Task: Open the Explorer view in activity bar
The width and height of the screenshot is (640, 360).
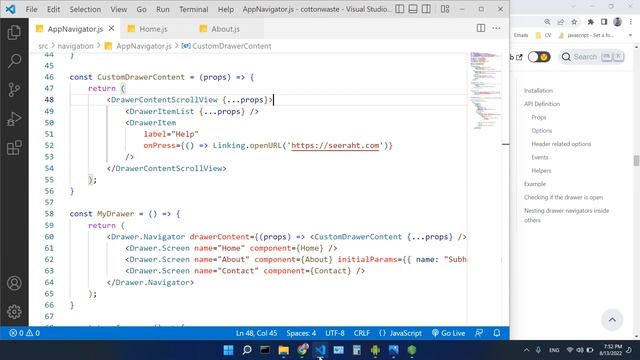Action: click(14, 32)
